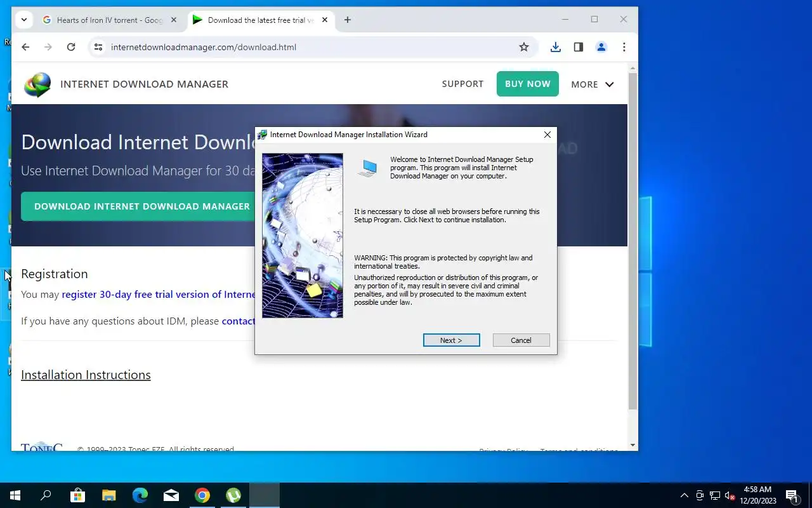Screen dimensions: 812x508
Task: Click the wizard title bar IDM icon
Action: 262,135
